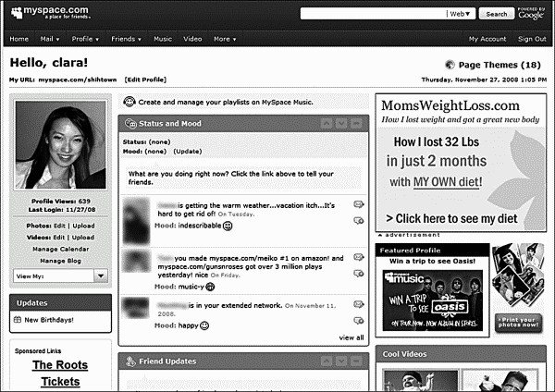
Task: Open Video in the navigation bar
Action: tap(192, 39)
